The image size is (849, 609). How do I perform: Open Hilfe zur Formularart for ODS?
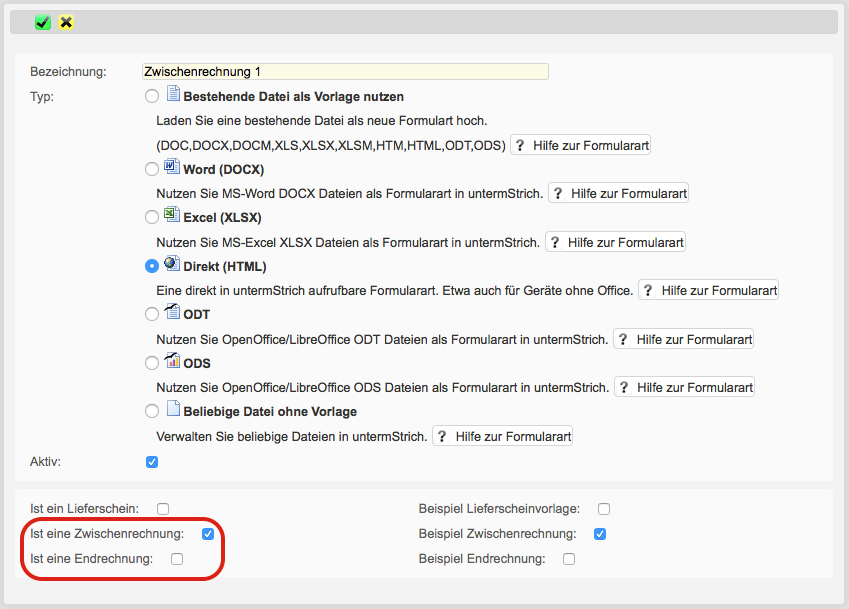coord(684,387)
